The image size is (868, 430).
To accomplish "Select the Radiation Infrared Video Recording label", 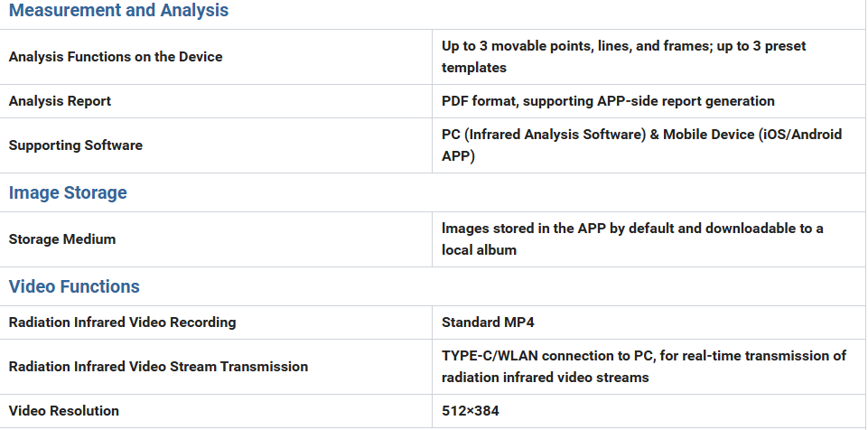I will [122, 322].
